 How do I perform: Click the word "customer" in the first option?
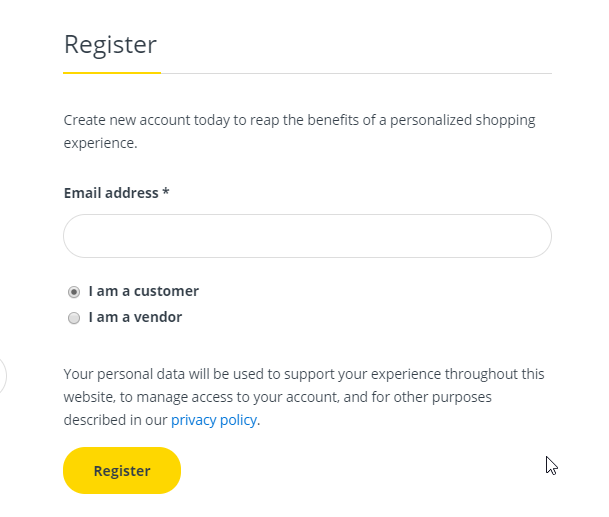click(166, 291)
